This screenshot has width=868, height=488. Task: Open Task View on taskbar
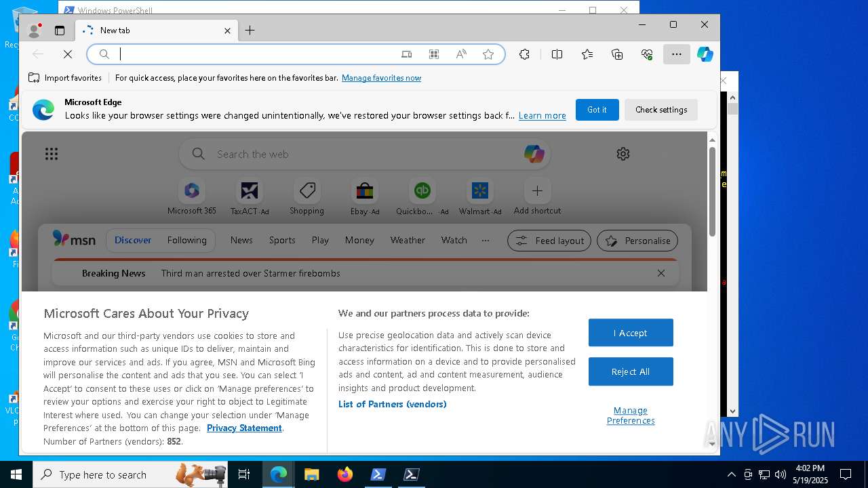(244, 474)
